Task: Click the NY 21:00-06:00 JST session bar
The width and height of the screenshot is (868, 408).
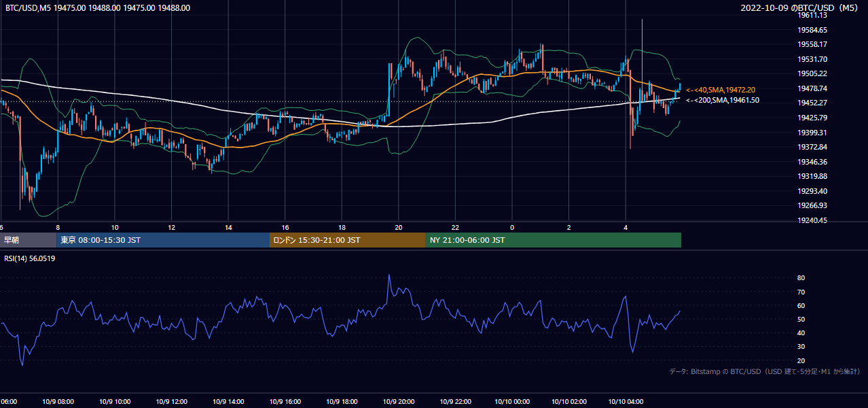Action: tap(554, 240)
